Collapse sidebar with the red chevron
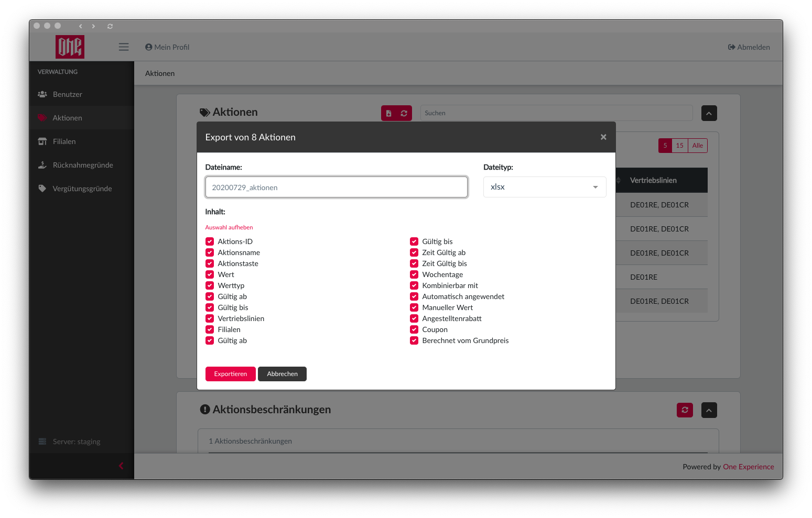This screenshot has height=518, width=812. click(x=121, y=466)
